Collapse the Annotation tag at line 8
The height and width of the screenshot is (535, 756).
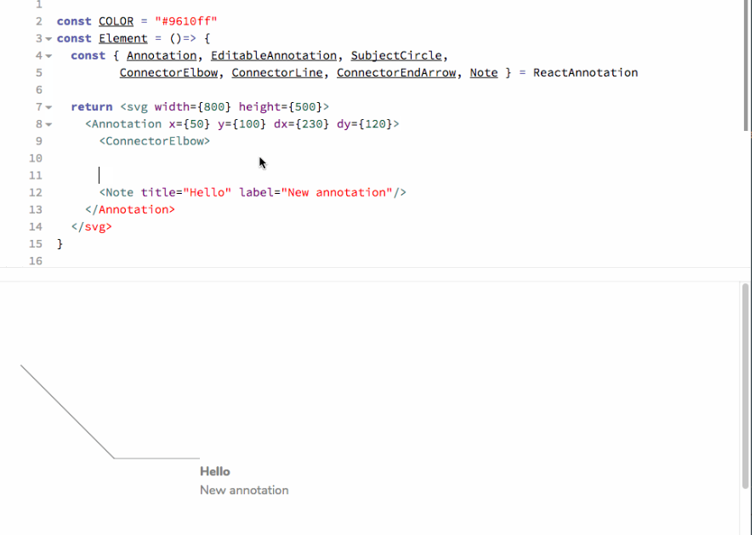pos(48,124)
